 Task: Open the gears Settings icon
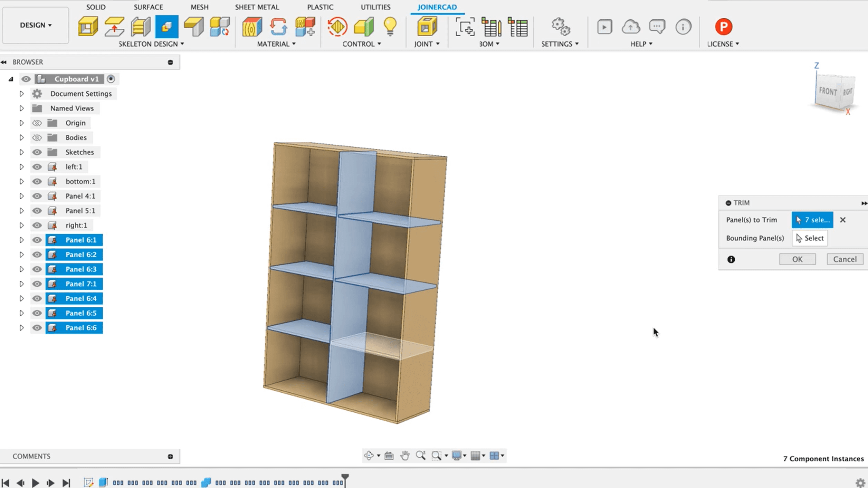pyautogui.click(x=560, y=27)
